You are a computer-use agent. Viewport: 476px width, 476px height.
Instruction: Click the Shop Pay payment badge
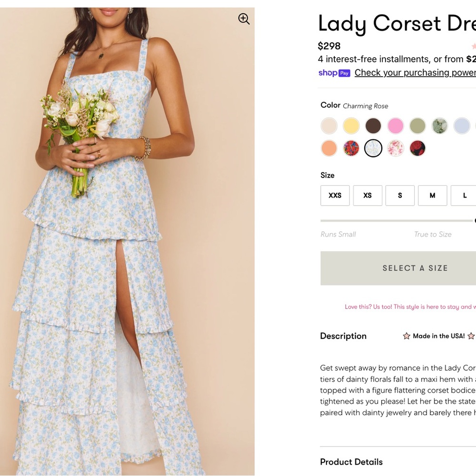(334, 72)
